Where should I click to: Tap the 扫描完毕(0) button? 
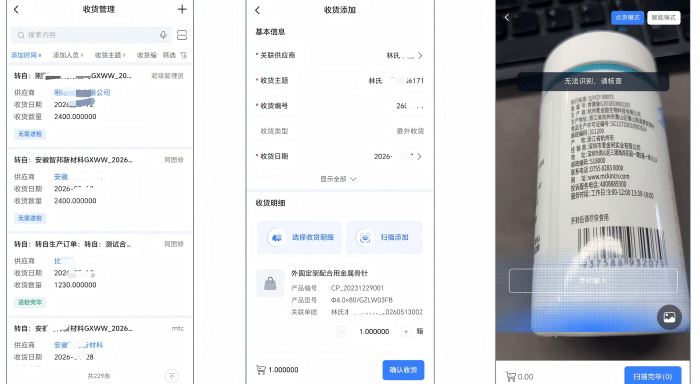652,376
